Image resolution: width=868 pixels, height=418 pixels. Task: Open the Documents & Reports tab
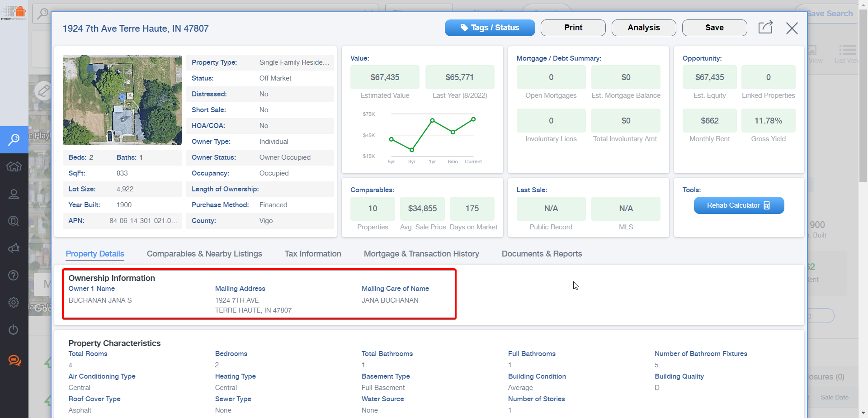point(542,254)
